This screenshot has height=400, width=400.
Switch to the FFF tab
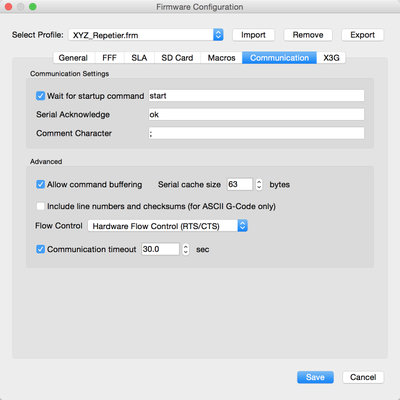(x=109, y=58)
